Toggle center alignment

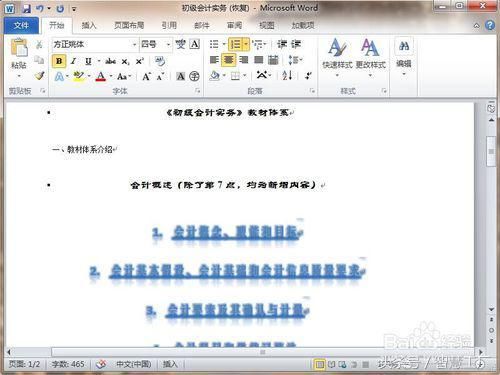click(229, 60)
